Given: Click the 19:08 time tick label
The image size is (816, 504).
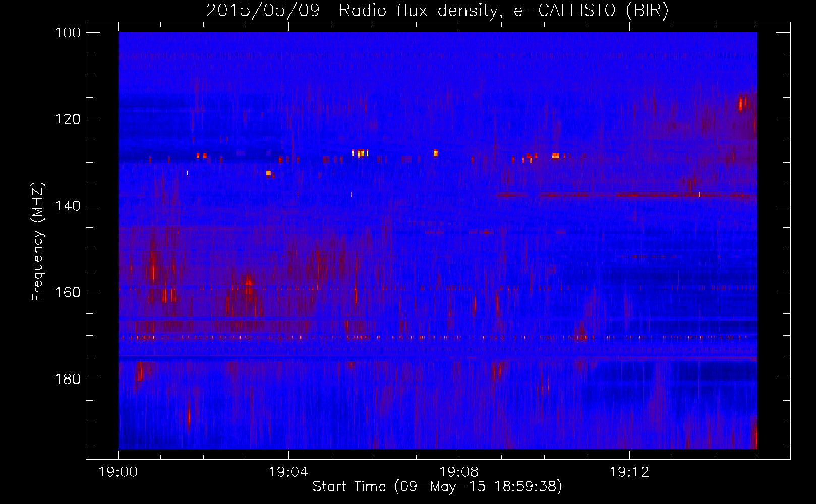Looking at the screenshot, I should (459, 472).
